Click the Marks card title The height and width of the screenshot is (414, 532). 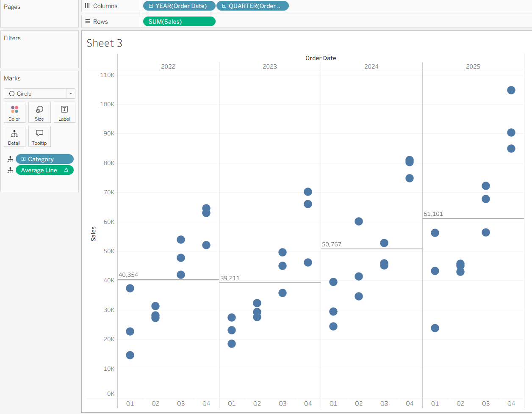(12, 78)
